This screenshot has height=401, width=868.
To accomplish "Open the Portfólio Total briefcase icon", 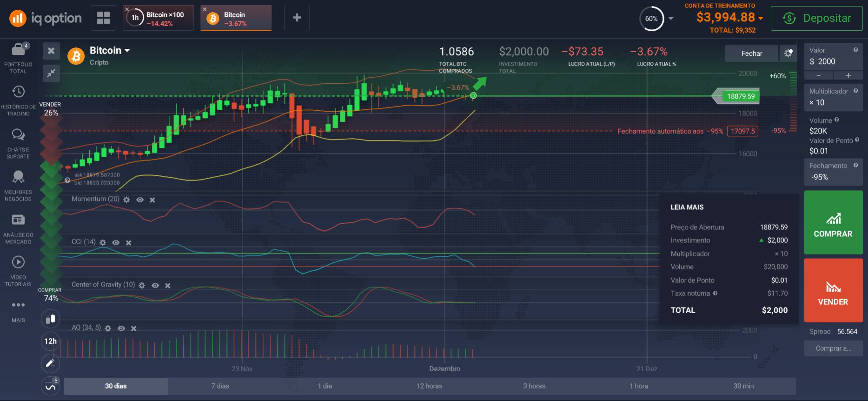I will click(x=18, y=49).
